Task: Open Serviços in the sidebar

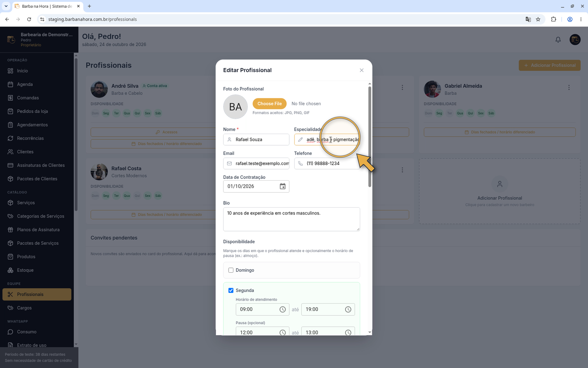Action: point(37,203)
